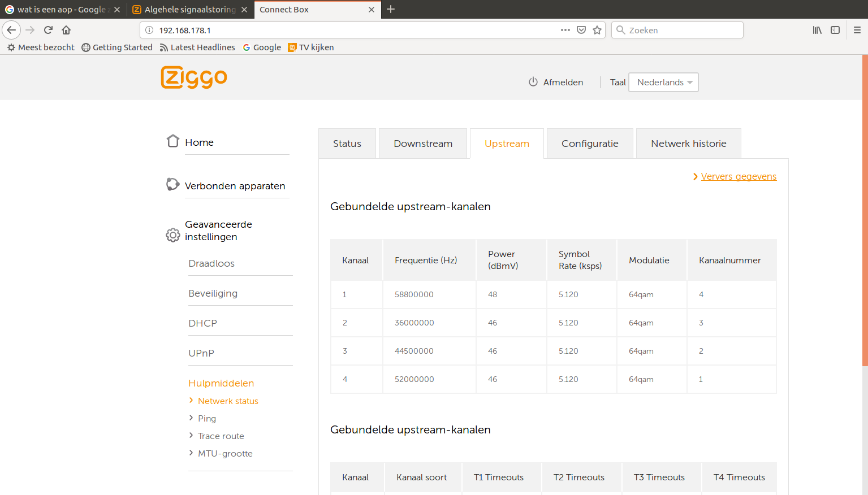Open the Draadloos settings link
The image size is (868, 495).
point(211,263)
